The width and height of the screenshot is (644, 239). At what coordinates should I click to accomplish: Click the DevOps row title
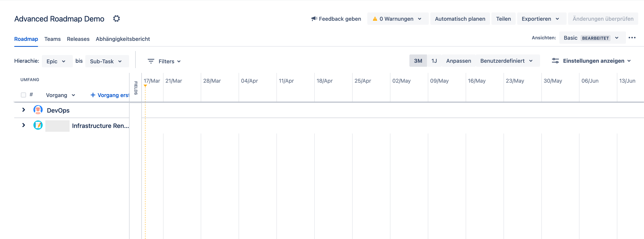[58, 110]
